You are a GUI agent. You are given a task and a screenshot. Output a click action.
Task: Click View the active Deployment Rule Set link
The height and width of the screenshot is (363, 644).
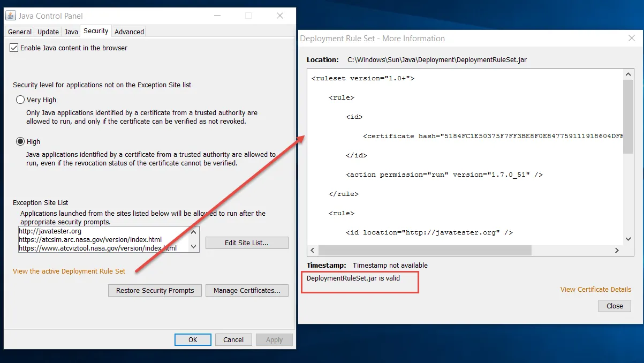point(69,271)
